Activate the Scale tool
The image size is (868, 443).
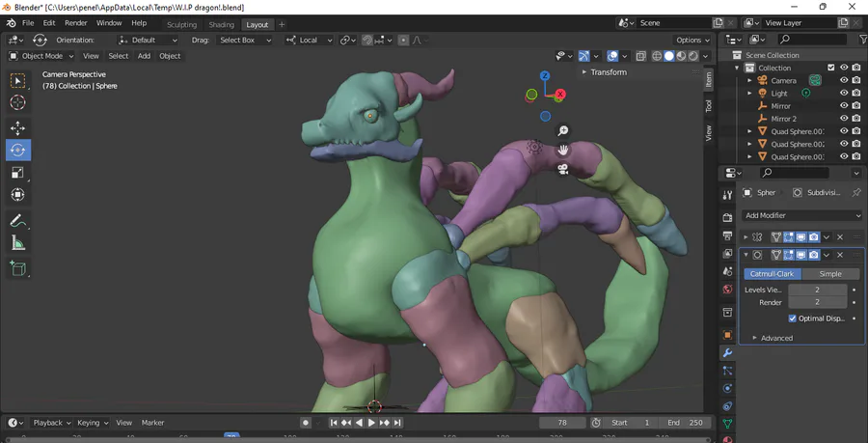point(18,173)
